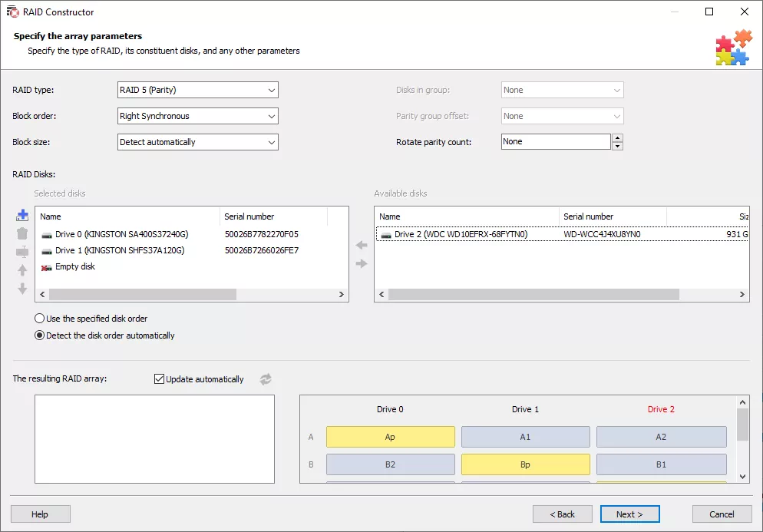The height and width of the screenshot is (532, 763).
Task: Expand the Block order dropdown
Action: [197, 116]
